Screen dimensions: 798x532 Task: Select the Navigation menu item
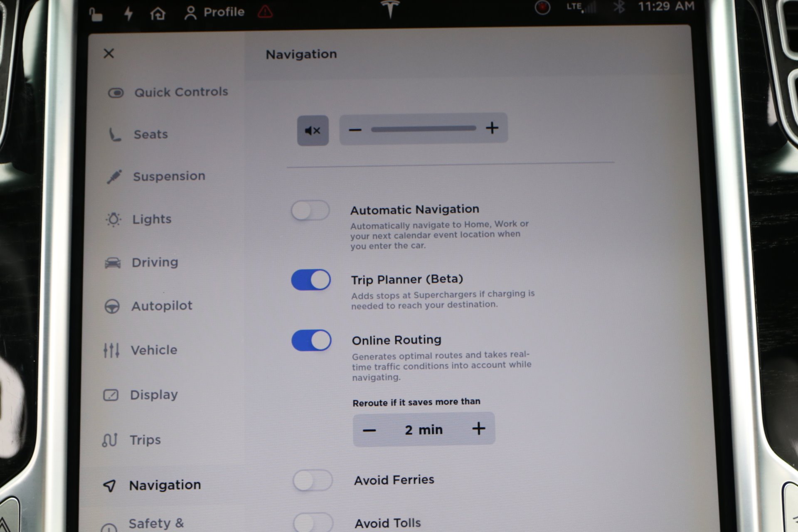pos(152,485)
